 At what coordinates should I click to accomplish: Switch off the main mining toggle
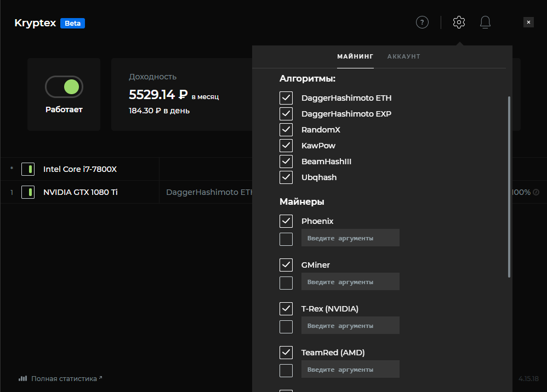click(64, 87)
